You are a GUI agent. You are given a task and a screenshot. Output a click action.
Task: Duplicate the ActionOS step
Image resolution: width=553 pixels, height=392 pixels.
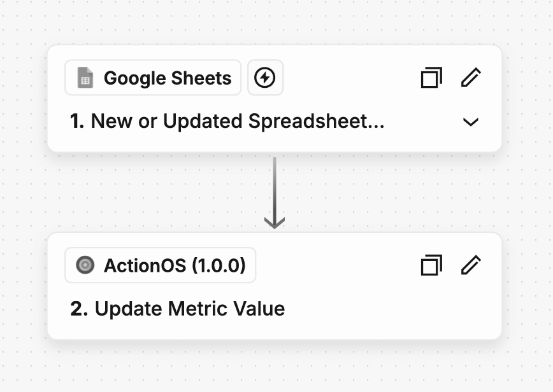point(431,265)
